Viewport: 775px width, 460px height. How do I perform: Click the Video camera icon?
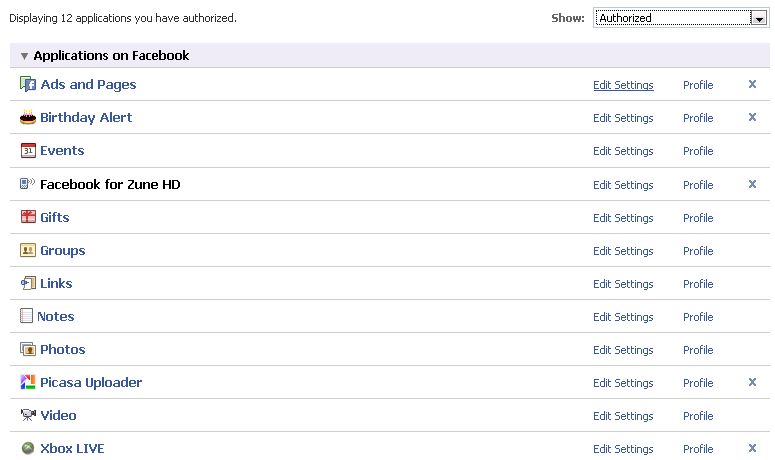[28, 415]
